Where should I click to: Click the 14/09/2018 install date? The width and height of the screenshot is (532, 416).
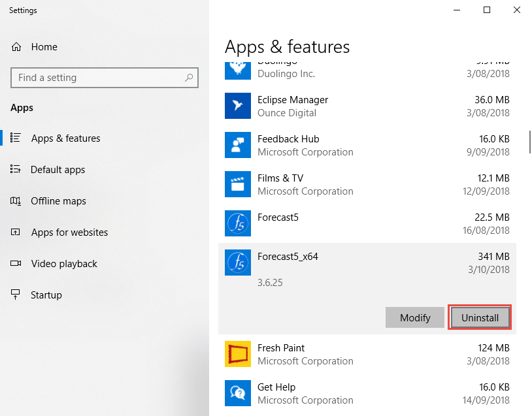486,400
